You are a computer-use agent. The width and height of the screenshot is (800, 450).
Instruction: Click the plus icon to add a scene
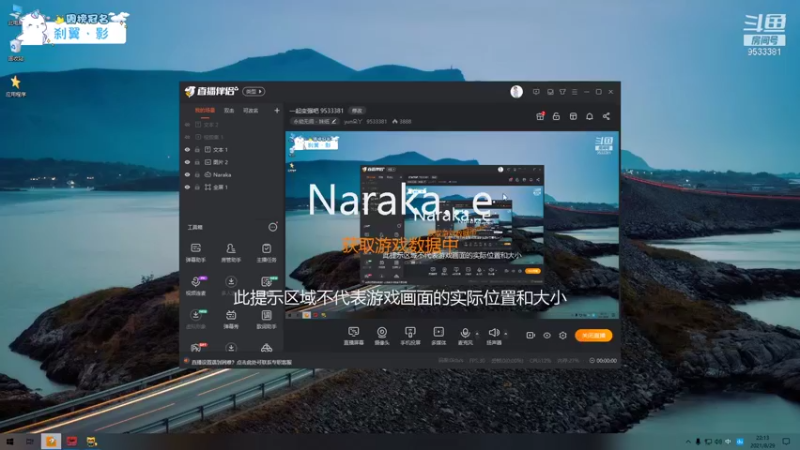(x=277, y=110)
